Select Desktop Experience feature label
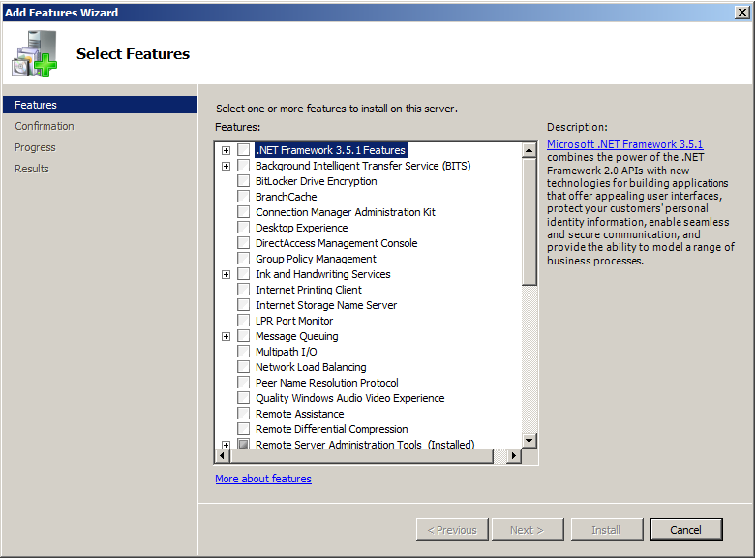The image size is (756, 559). click(301, 228)
